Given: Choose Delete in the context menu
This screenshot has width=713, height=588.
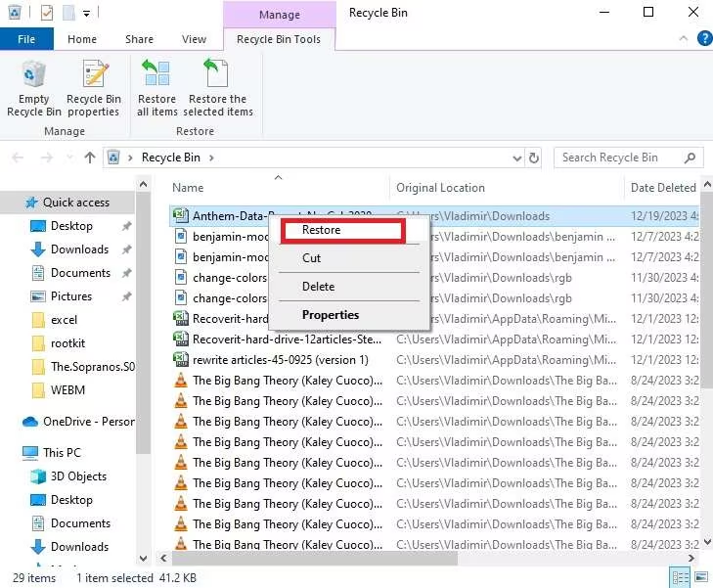Looking at the screenshot, I should [318, 287].
